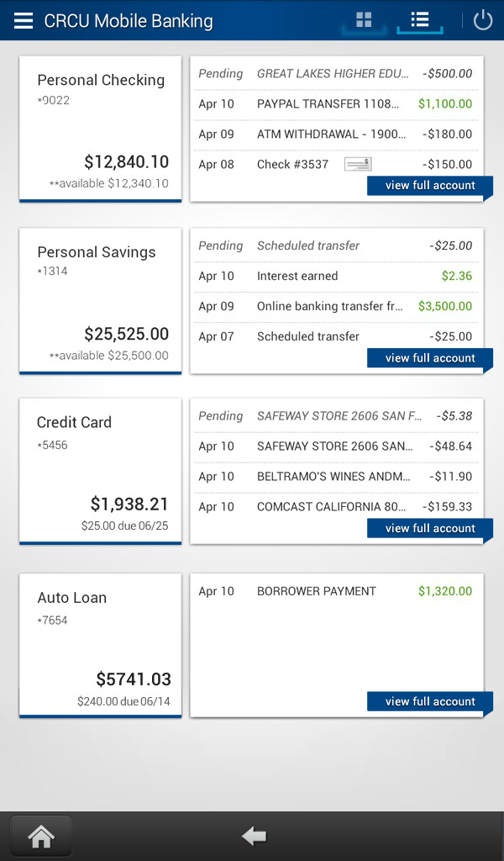Select the pending GREAT LAKES transaction
The width and height of the screenshot is (504, 861).
pos(336,73)
